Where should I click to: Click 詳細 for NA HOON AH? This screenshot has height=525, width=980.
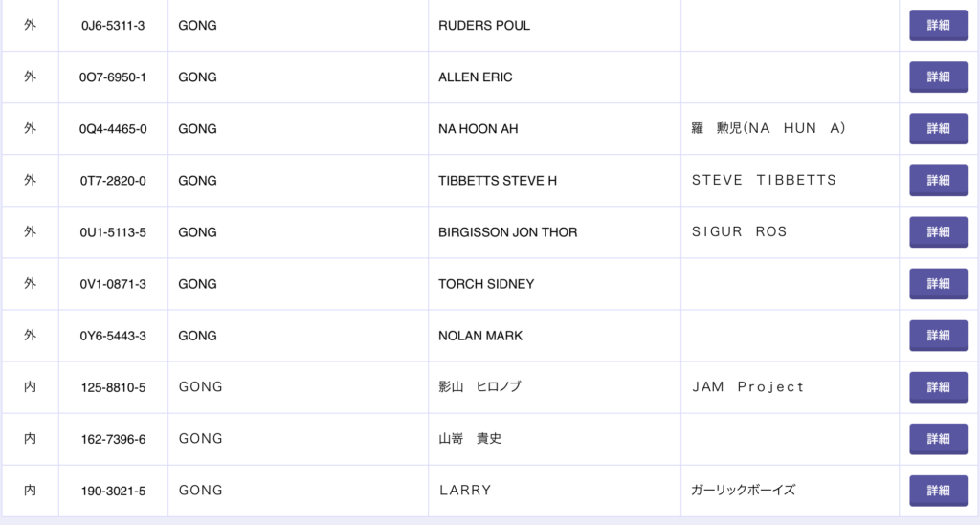[x=938, y=129]
